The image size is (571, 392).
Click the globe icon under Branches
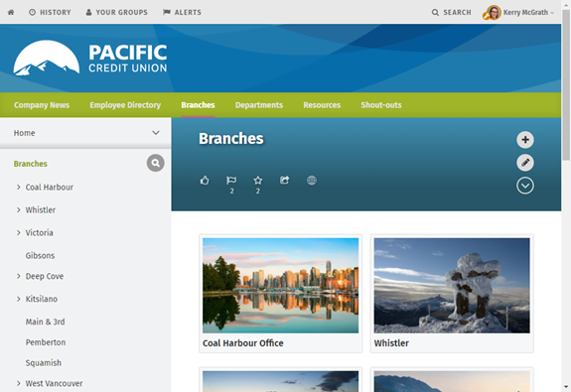(x=312, y=181)
